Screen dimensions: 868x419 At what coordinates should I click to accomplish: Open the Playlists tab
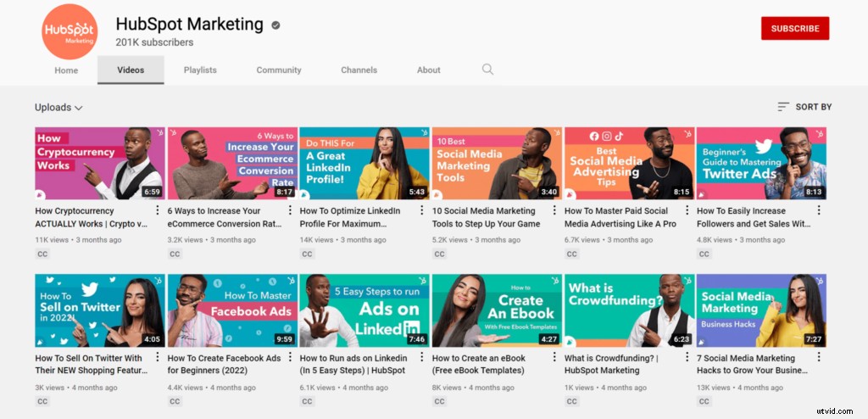pyautogui.click(x=200, y=70)
